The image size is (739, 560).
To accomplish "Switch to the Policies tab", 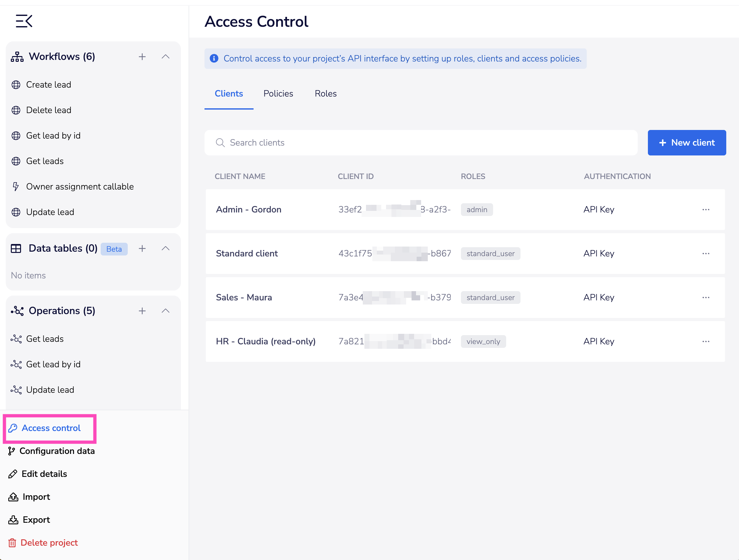I will coord(278,94).
